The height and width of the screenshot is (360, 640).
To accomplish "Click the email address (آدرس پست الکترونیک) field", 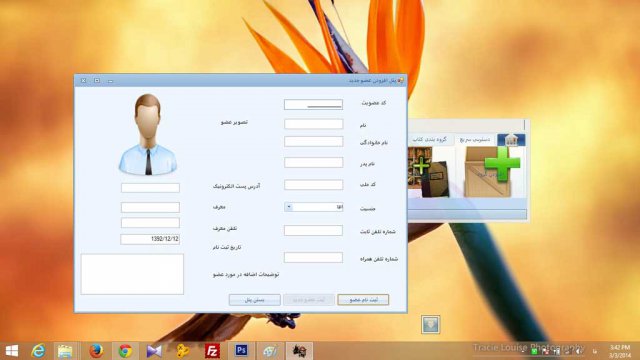I will (x=150, y=188).
